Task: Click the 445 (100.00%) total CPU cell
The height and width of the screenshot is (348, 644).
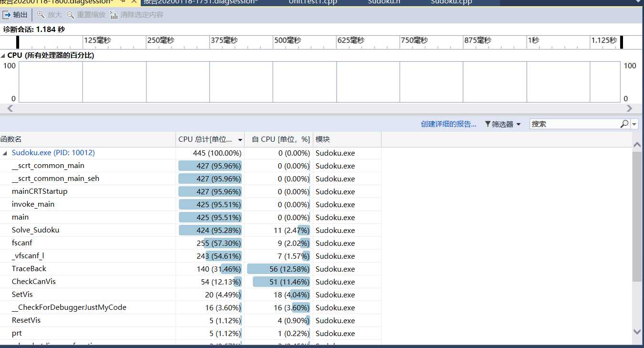Action: coord(210,153)
